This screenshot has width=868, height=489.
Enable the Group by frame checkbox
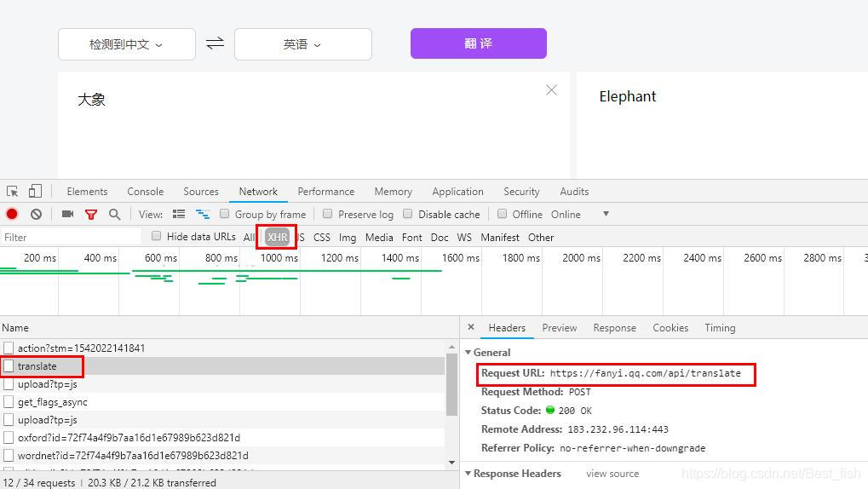(x=224, y=214)
